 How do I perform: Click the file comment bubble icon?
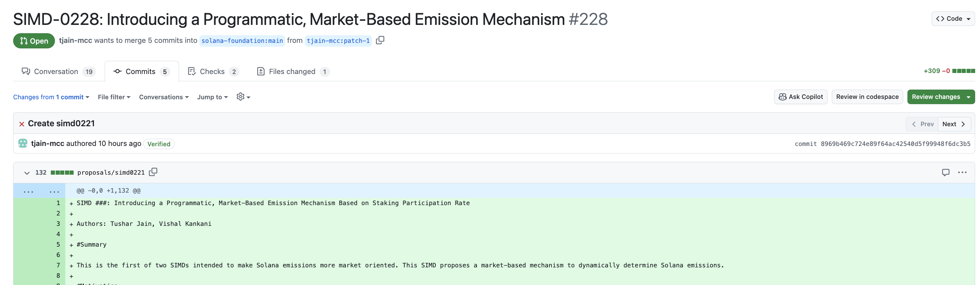(x=945, y=172)
